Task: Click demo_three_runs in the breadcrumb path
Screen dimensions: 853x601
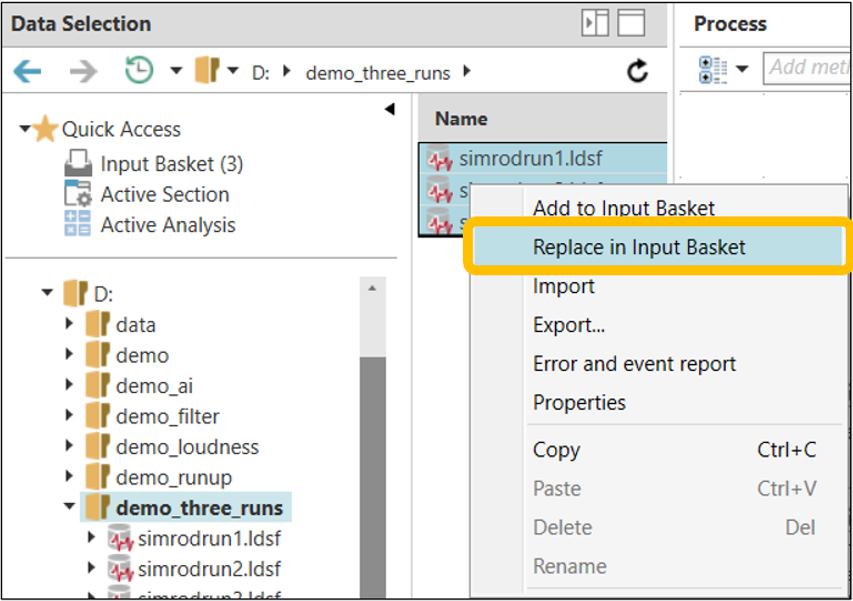Action: click(377, 72)
